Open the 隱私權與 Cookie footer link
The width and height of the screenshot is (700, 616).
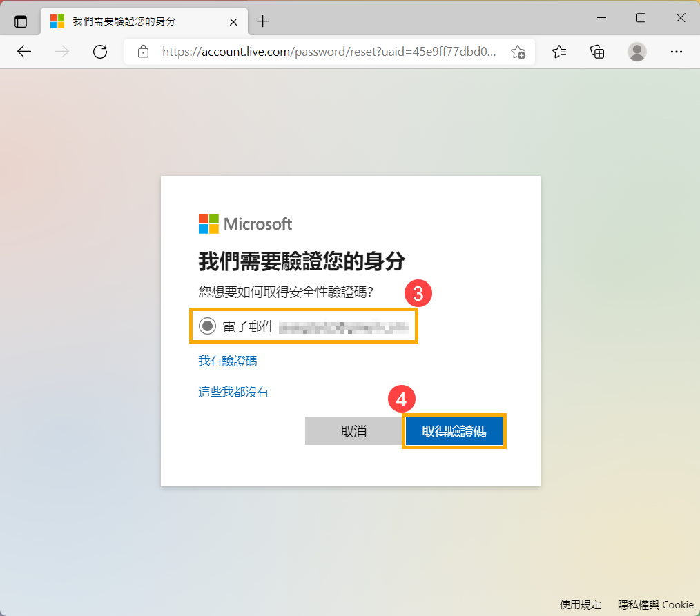pyautogui.click(x=656, y=604)
